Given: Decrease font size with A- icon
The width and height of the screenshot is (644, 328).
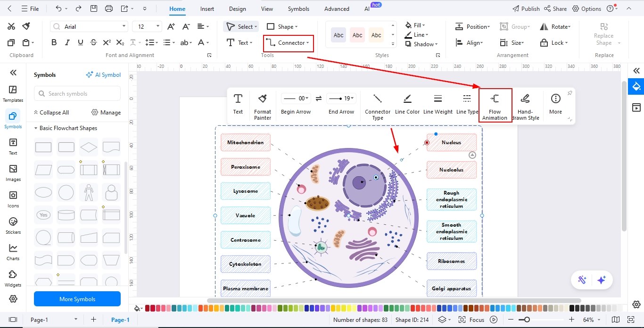Looking at the screenshot, I should [x=186, y=26].
